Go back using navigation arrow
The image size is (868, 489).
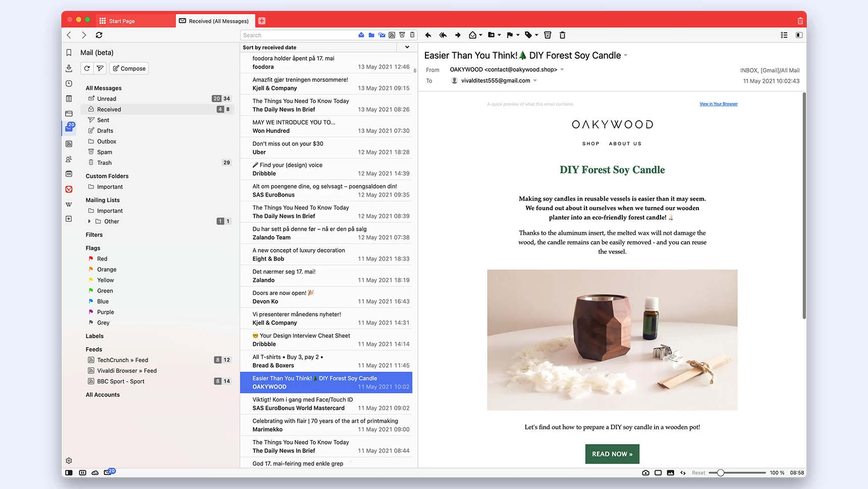click(69, 35)
